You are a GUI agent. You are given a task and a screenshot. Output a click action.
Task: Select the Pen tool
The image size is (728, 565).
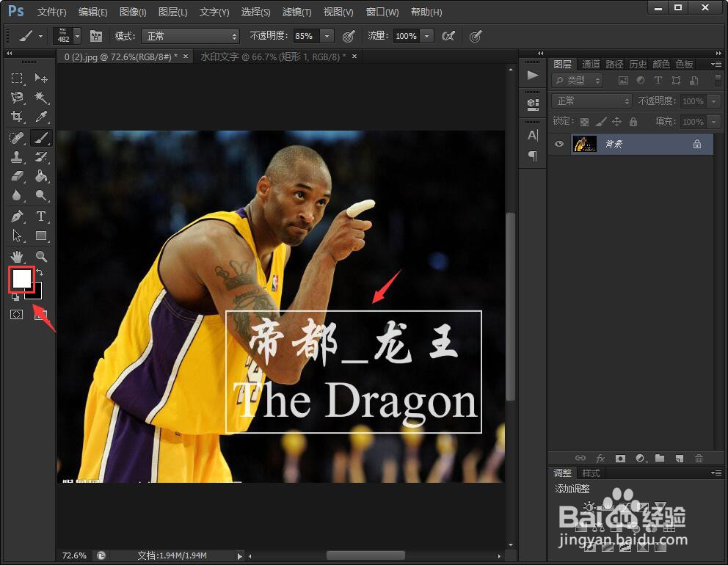17,216
